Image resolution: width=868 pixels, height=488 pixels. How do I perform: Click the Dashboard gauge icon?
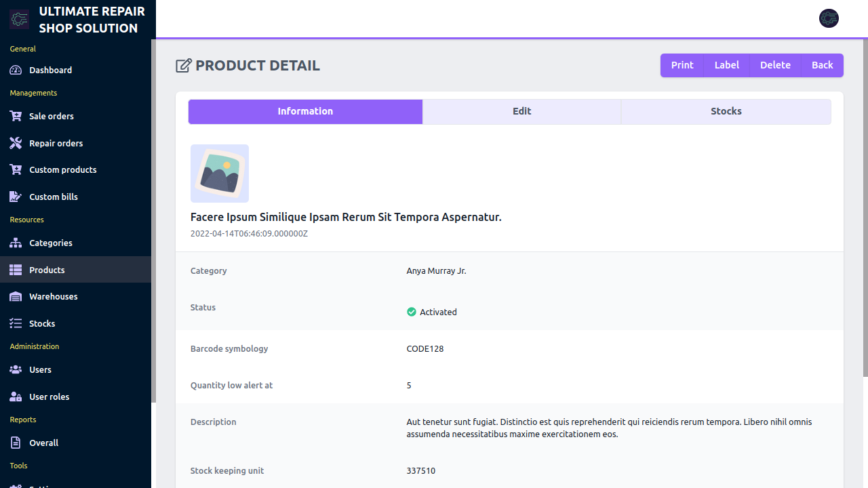(16, 70)
